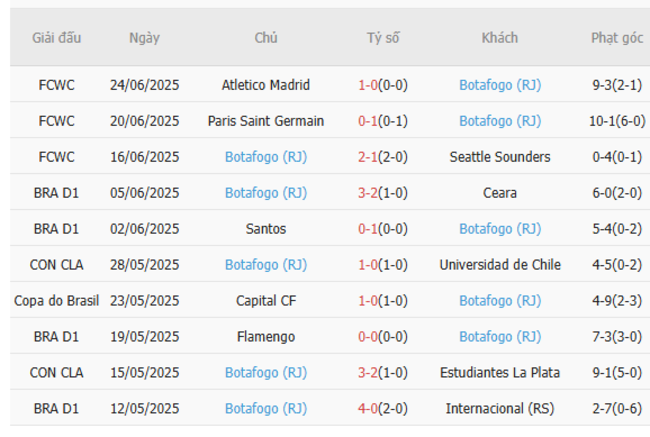Select Botafogo (RJ) in the 05/06/2025 row

(265, 193)
